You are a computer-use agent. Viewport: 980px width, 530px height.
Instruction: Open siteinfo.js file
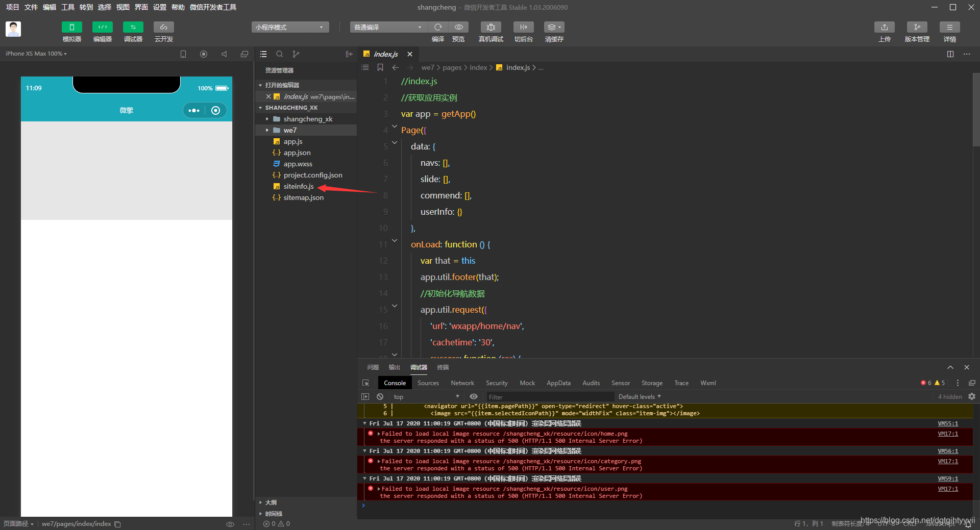[299, 186]
